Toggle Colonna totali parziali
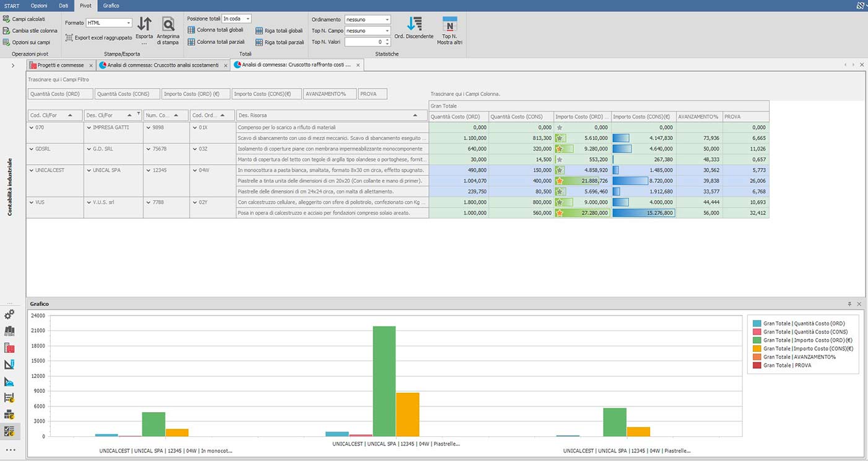This screenshot has height=461, width=868. tap(216, 42)
